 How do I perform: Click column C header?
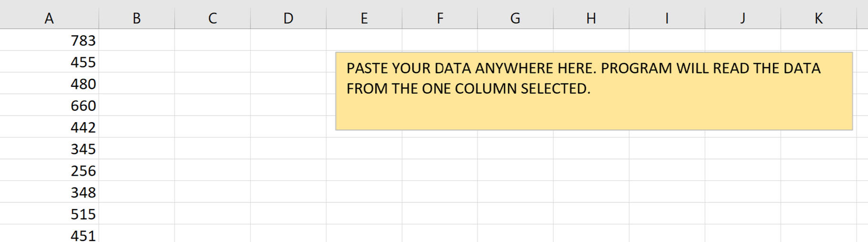click(212, 18)
